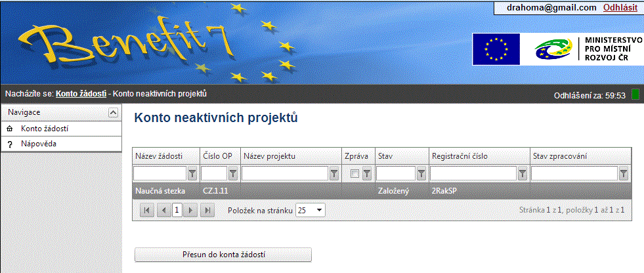The image size is (644, 273).
Task: Click the Stránka 1 z 1 pager summary
Action: click(x=572, y=210)
